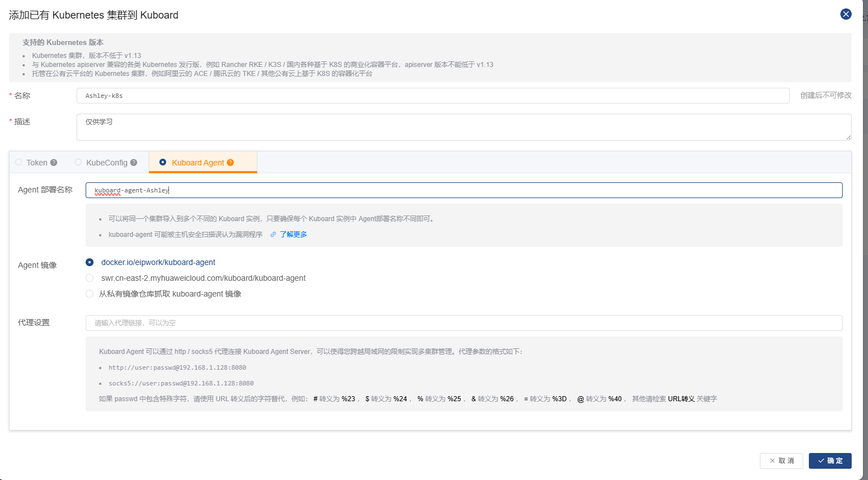Image resolution: width=868 pixels, height=480 pixels.
Task: Click the sentence starting 'Kuboard Agent 可以通过 http / socks5'
Action: 311,352
